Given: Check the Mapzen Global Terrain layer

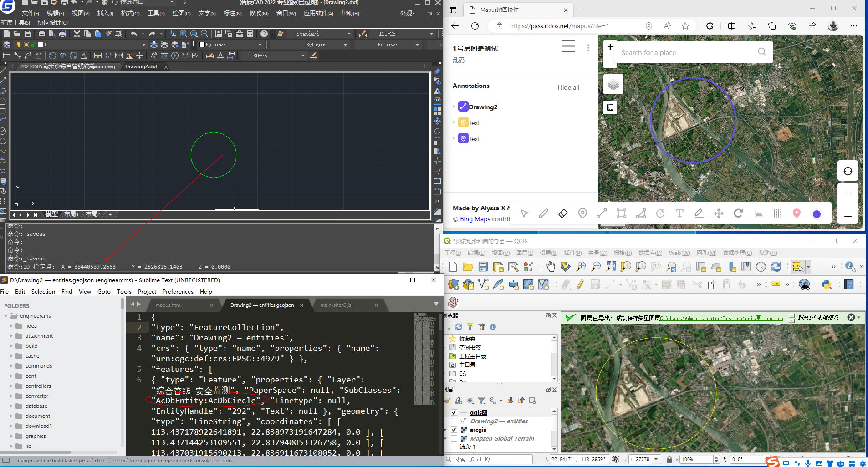Looking at the screenshot, I should point(454,438).
